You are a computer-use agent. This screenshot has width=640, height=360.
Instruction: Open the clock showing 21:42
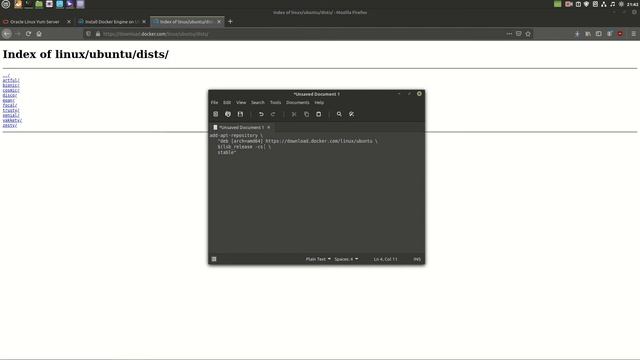[x=632, y=4]
